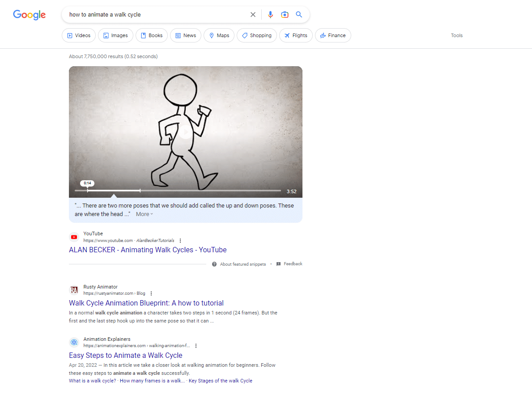
Task: Open Walk Cycle Animation Blueprint tutorial link
Action: [x=146, y=303]
